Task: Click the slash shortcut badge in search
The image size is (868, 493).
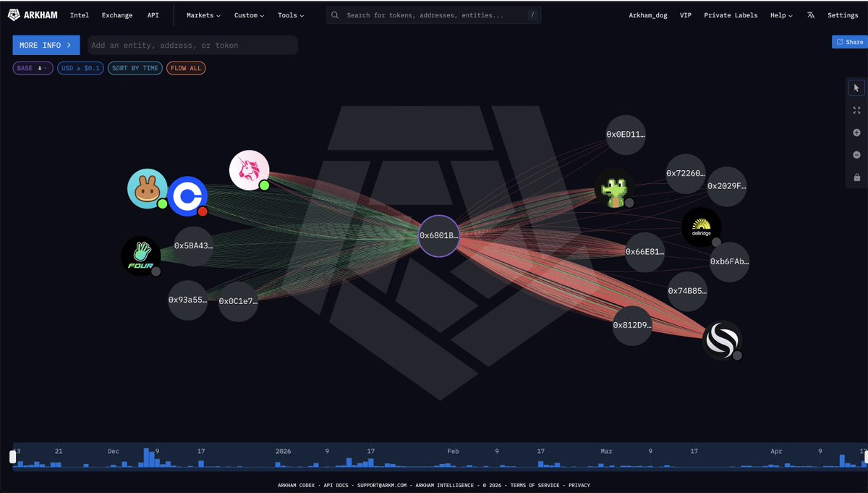Action: click(x=532, y=15)
